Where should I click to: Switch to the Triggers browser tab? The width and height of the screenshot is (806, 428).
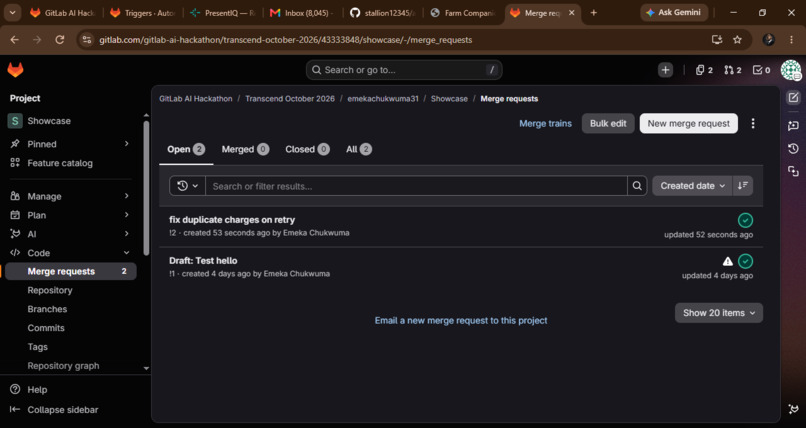pos(142,13)
